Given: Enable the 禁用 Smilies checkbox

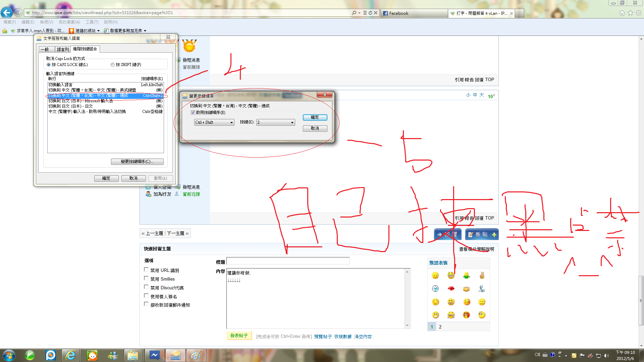Looking at the screenshot, I should tap(146, 278).
